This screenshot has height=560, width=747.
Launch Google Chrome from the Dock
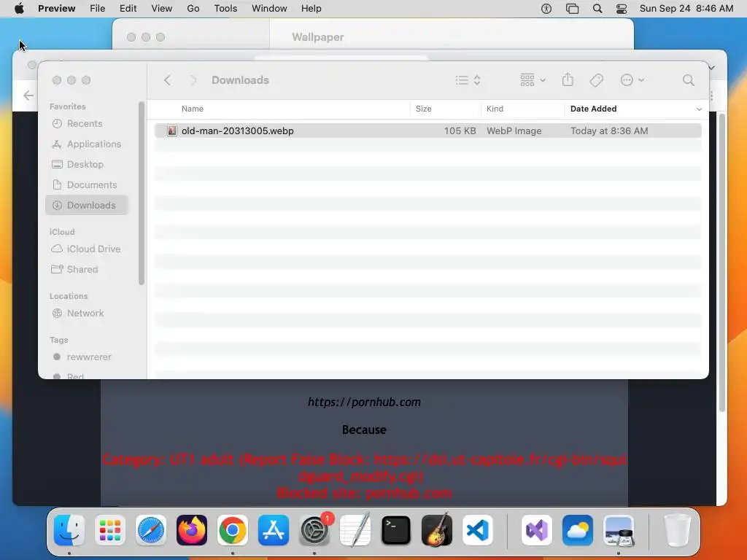(233, 530)
